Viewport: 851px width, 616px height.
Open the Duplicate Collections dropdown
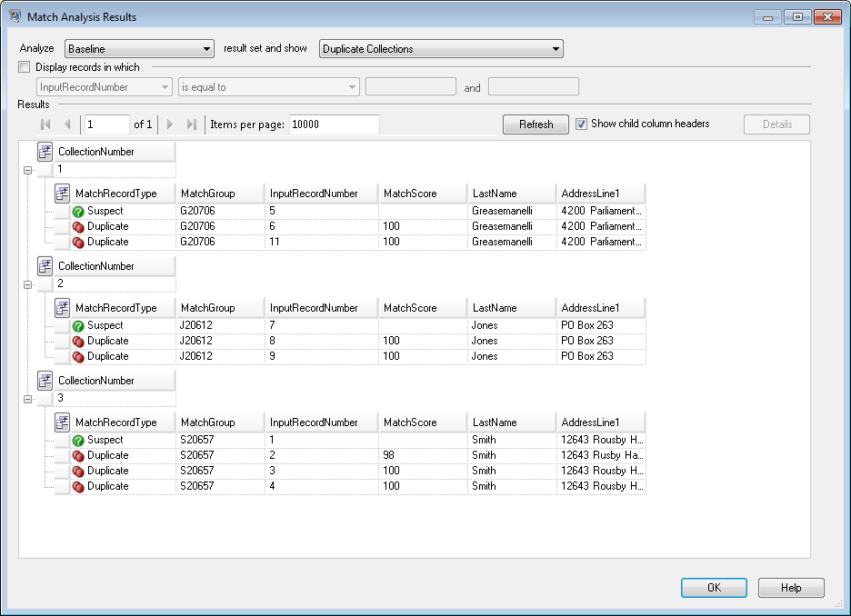[441, 49]
